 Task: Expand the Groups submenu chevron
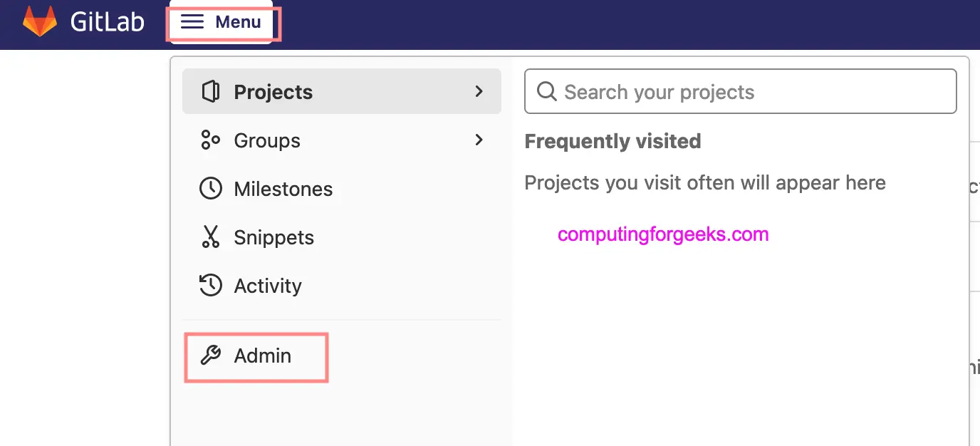click(x=479, y=140)
